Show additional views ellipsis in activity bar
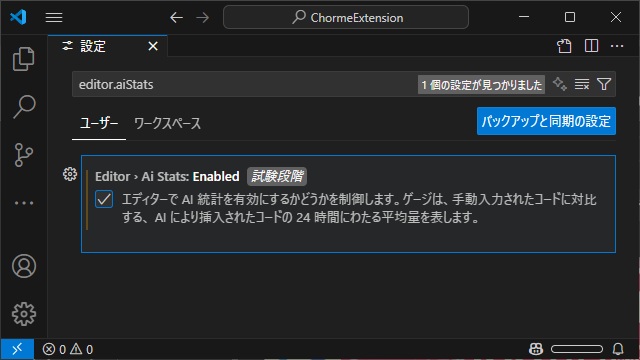 point(24,202)
